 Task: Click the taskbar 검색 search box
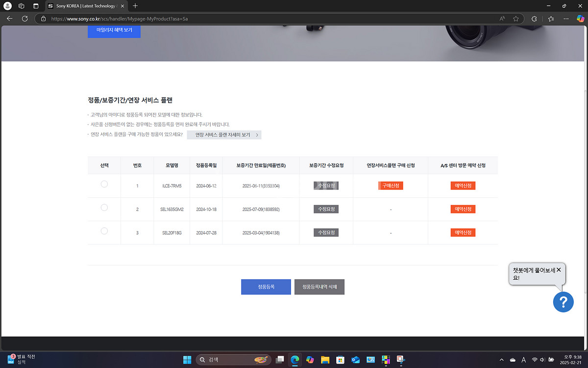[233, 360]
